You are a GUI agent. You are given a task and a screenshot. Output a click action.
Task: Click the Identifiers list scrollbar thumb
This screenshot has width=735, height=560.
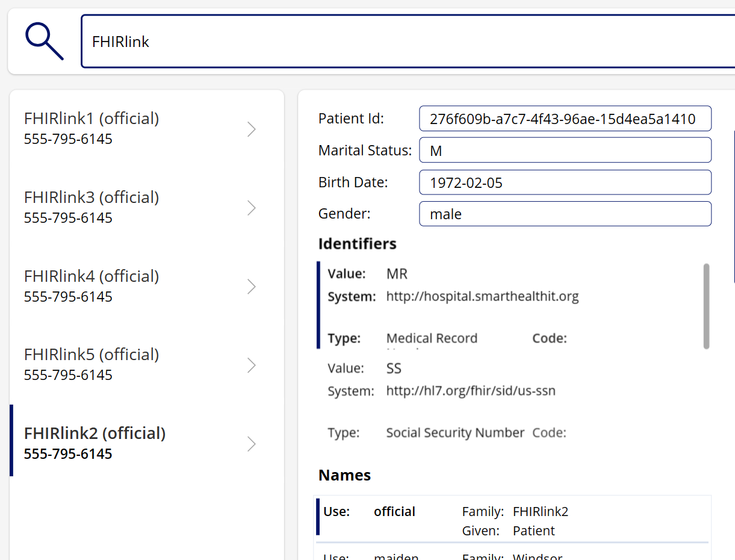click(x=707, y=306)
